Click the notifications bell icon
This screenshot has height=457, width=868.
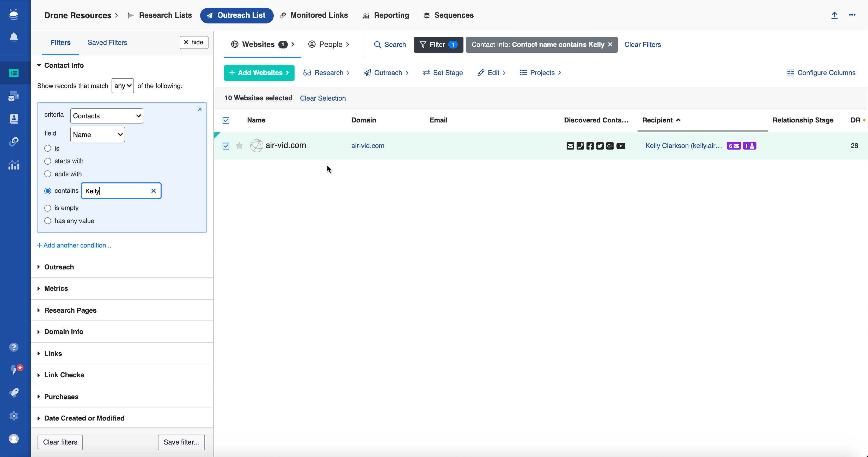tap(14, 37)
